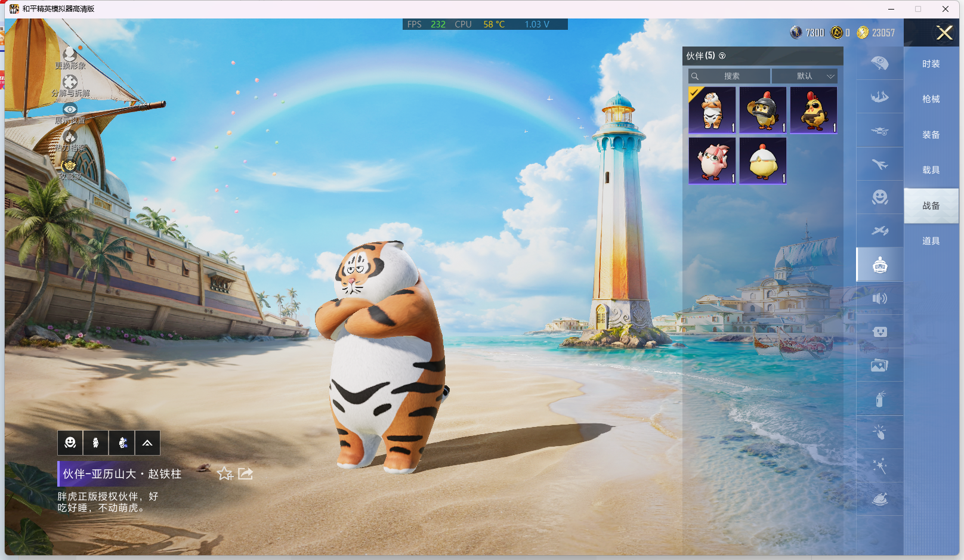
Task: Open the 默认 sort dropdown
Action: 805,76
